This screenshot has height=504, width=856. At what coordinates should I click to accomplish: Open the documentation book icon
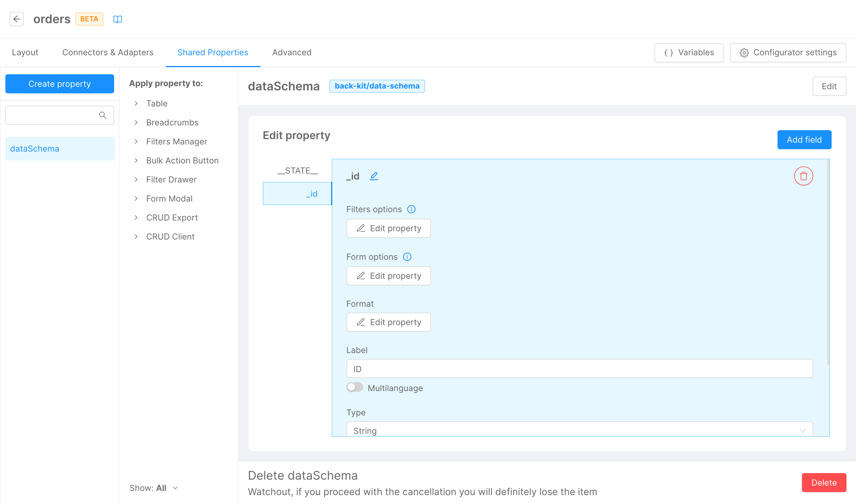117,19
